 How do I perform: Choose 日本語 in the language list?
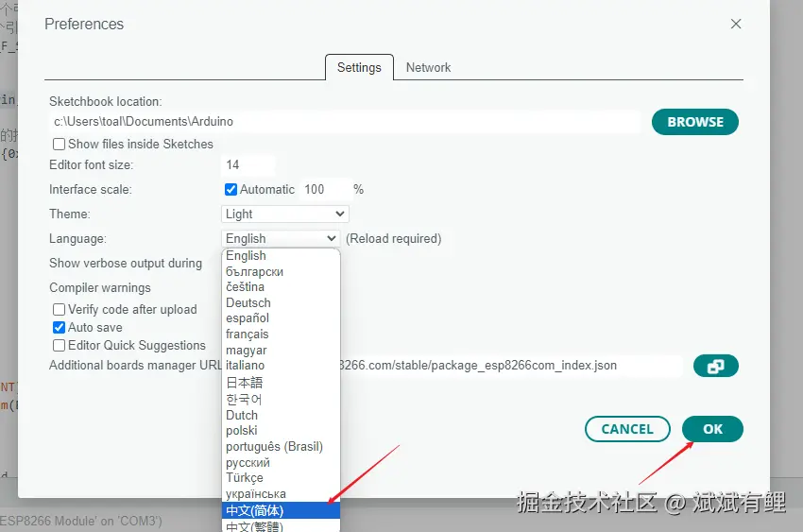point(282,383)
